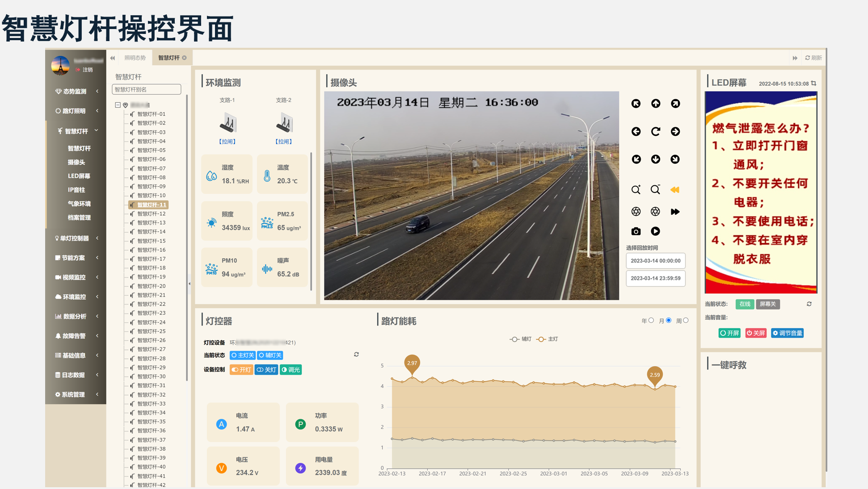This screenshot has width=868, height=489.
Task: Select the 年 radio button
Action: click(x=651, y=320)
